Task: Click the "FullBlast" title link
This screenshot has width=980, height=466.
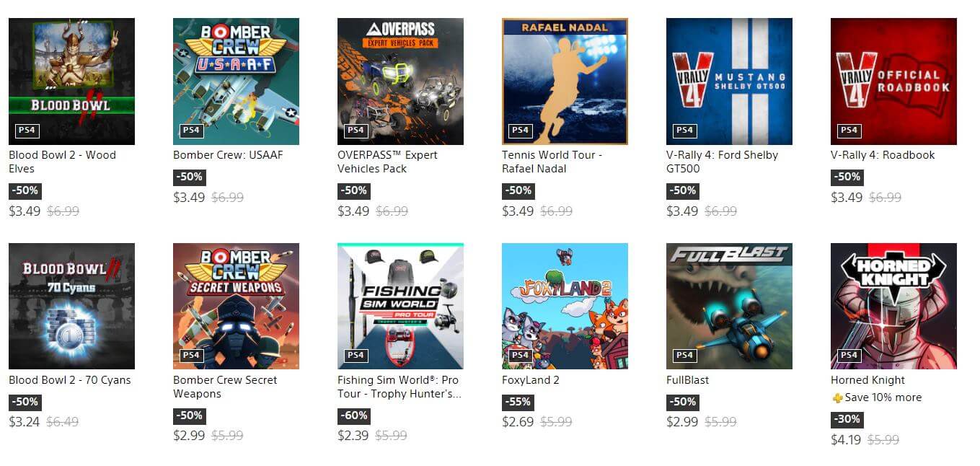Action: [688, 380]
